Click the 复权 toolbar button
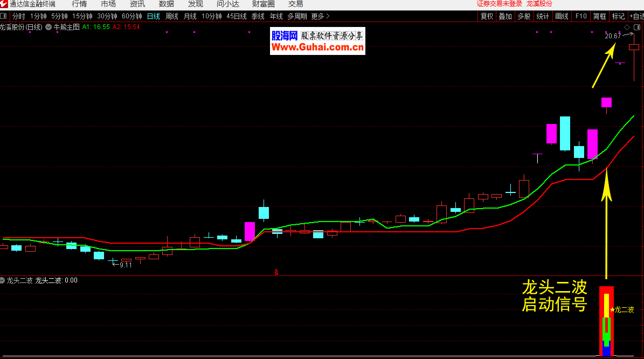Image resolution: width=644 pixels, height=359 pixels. 487,16
